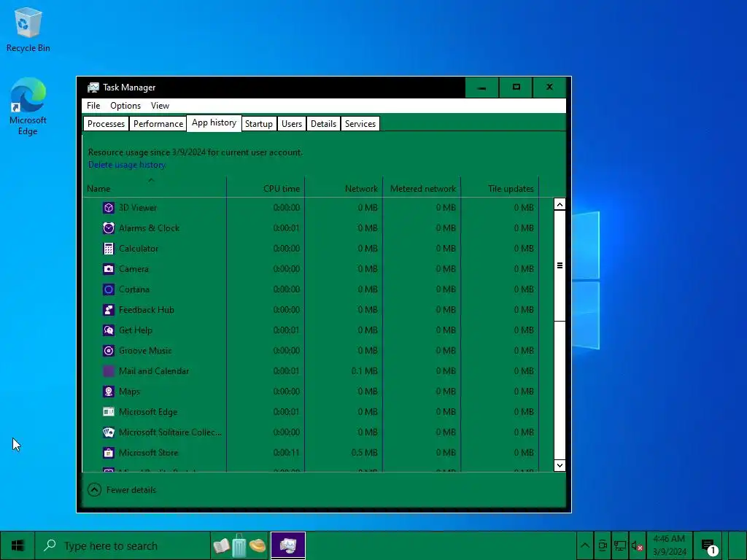Click the Feedback Hub icon
Image resolution: width=747 pixels, height=560 pixels.
click(x=109, y=310)
